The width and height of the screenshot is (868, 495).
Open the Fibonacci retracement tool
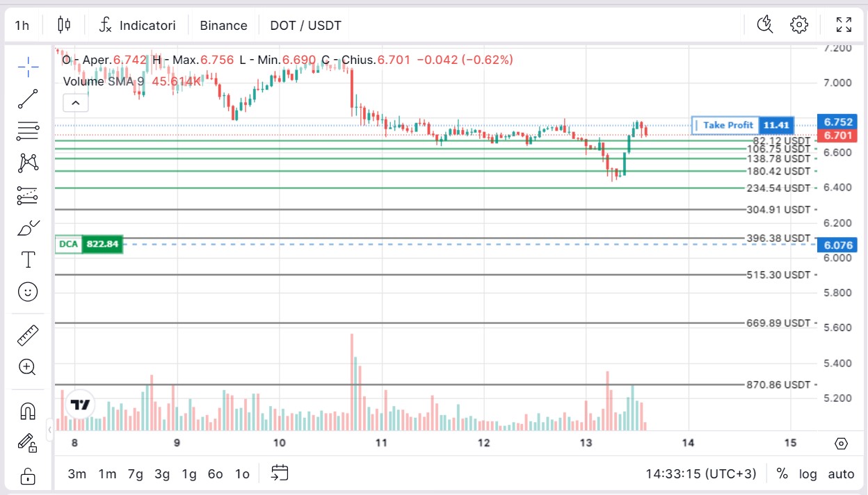click(28, 131)
